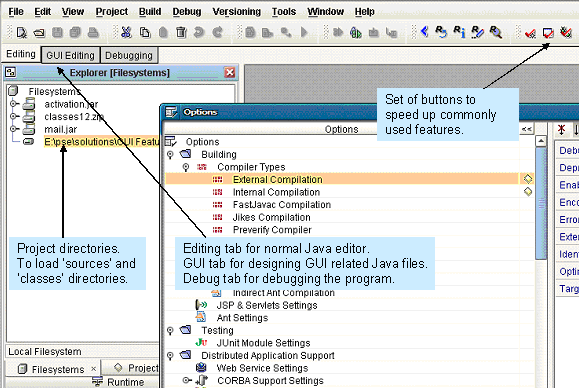Click the Save floppy disk icon

pos(57,33)
